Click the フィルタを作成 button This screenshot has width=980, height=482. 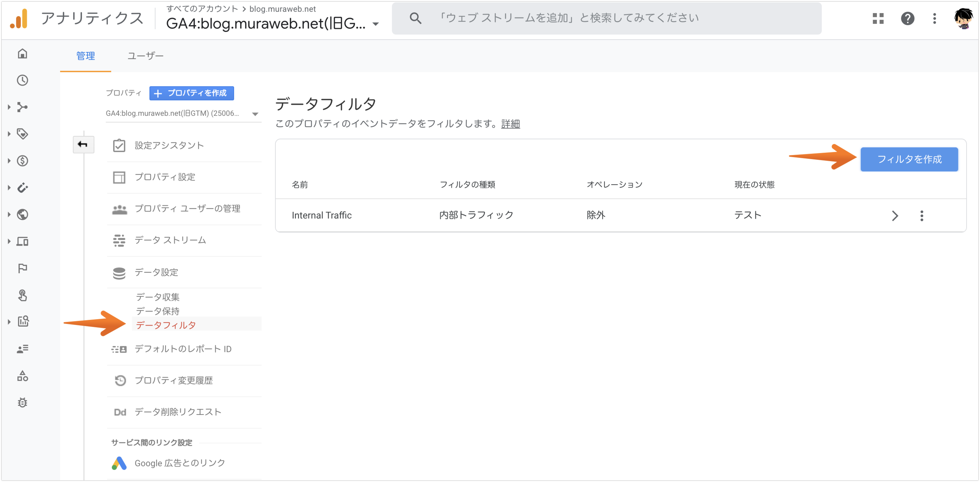coord(909,159)
